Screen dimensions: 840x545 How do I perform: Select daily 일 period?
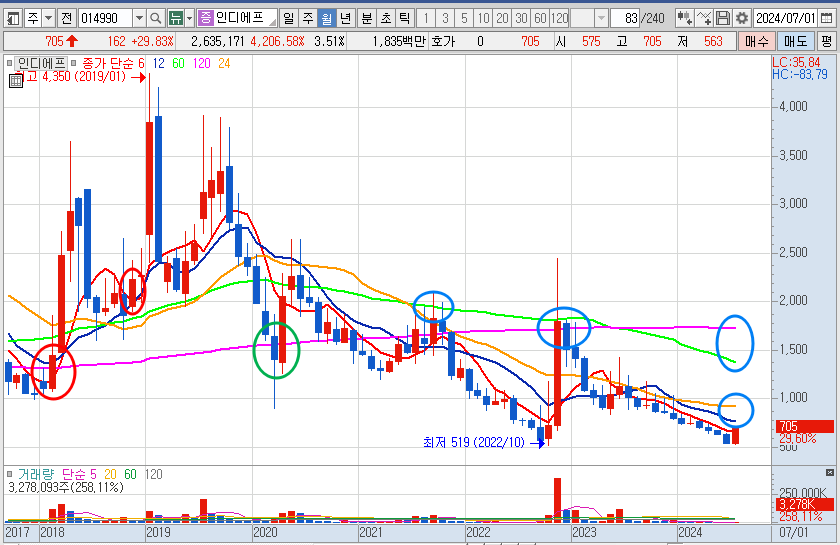(289, 19)
